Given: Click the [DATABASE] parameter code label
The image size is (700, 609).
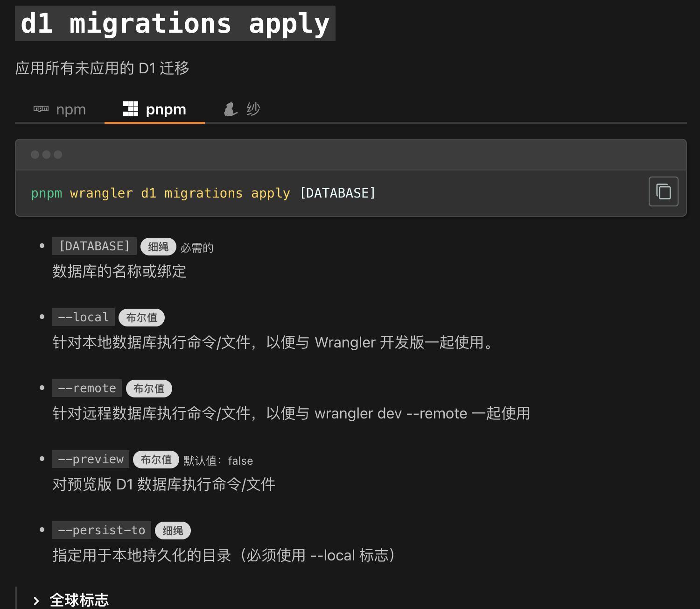Looking at the screenshot, I should click(x=94, y=246).
